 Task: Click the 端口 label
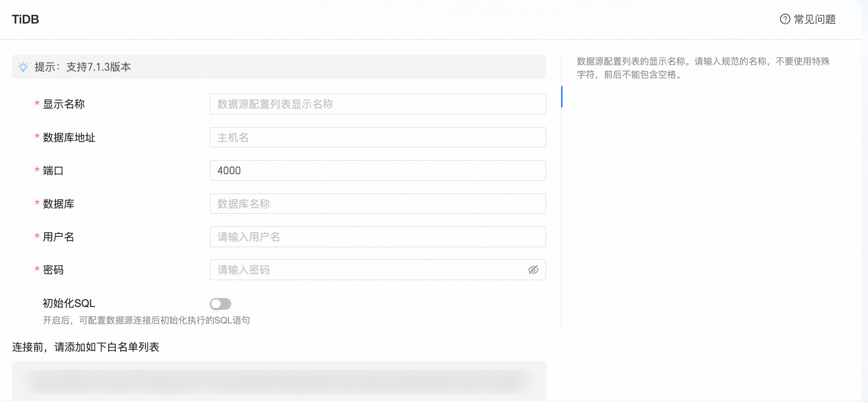[53, 170]
